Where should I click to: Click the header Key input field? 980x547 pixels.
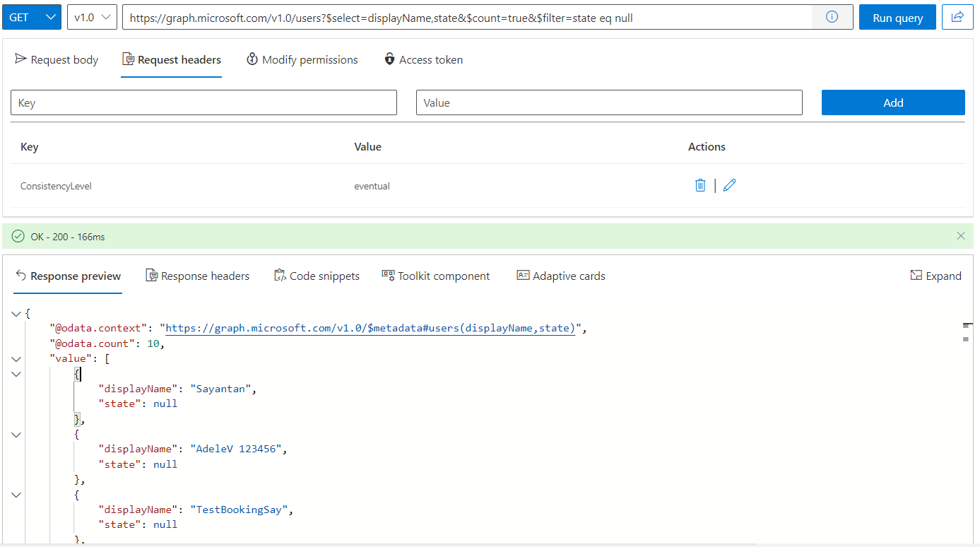(x=203, y=102)
